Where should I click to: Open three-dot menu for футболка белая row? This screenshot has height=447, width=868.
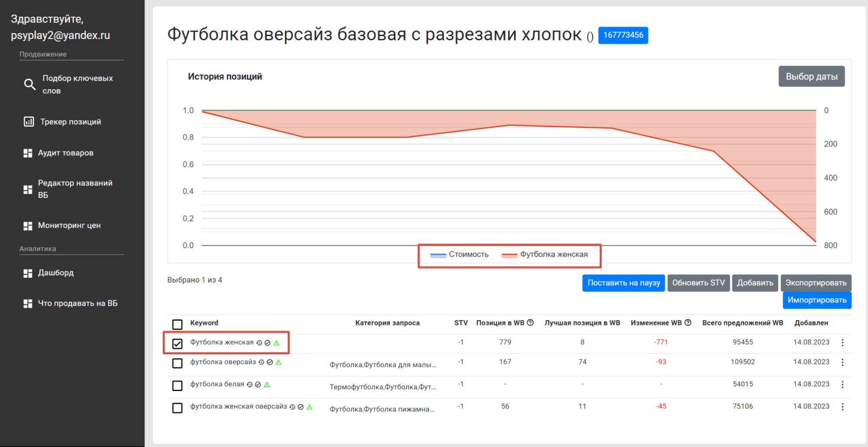[x=842, y=385]
